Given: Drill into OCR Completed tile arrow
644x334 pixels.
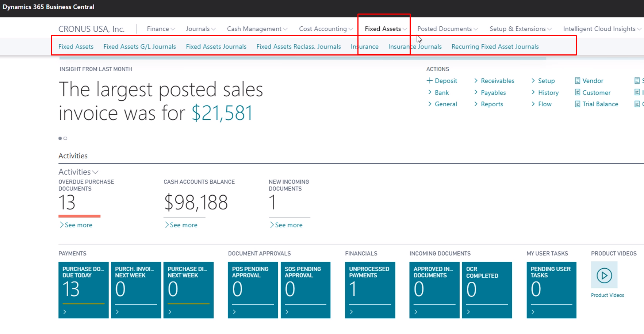Looking at the screenshot, I should click(468, 311).
